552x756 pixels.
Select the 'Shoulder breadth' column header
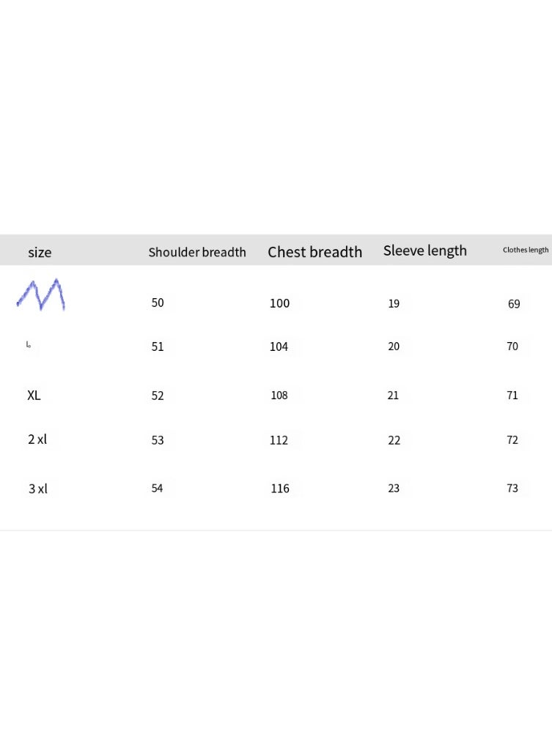[197, 252]
